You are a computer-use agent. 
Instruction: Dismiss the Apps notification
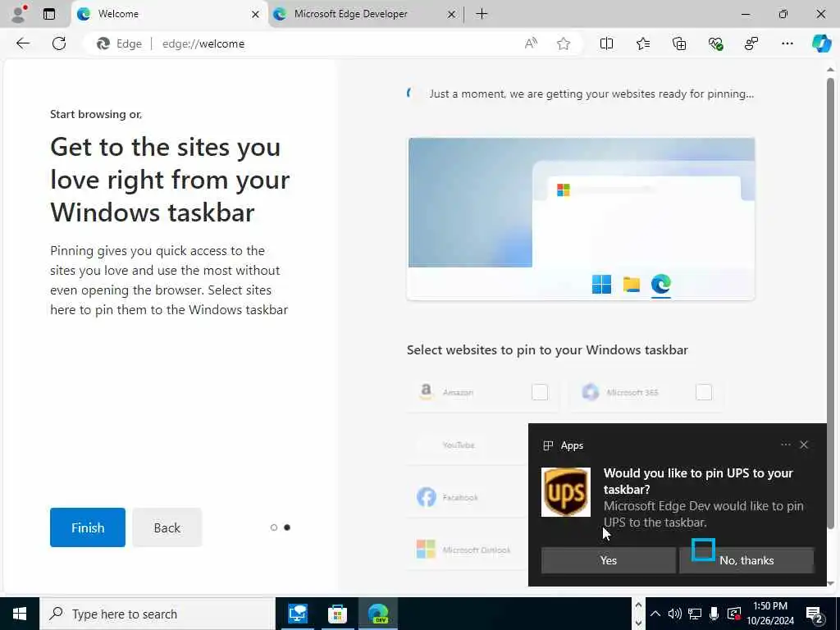804,445
